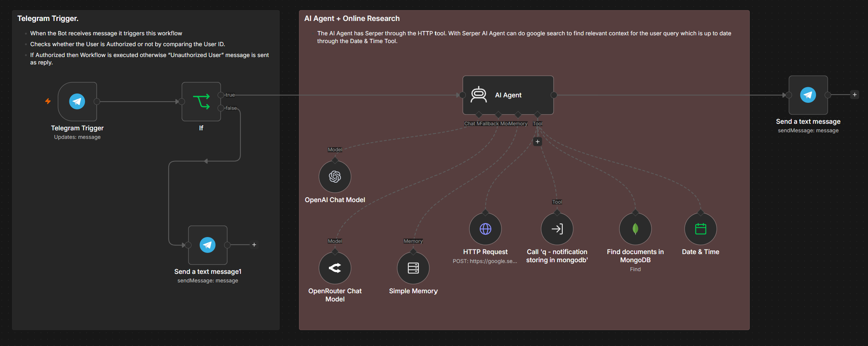Click the If node's branching arrows icon

coord(201,102)
